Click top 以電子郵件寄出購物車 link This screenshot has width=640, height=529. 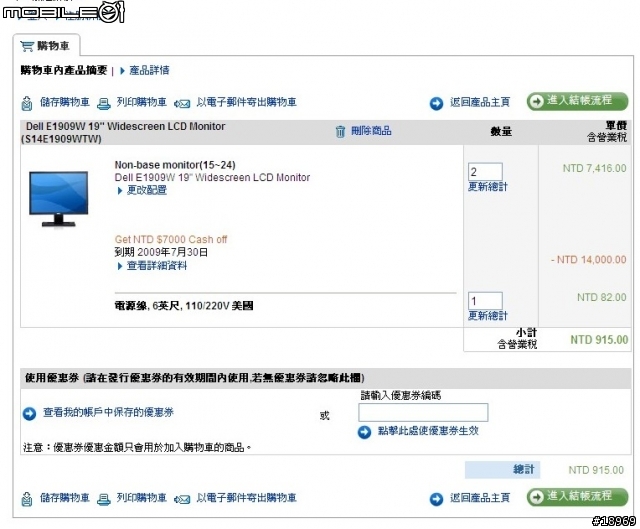click(246, 102)
